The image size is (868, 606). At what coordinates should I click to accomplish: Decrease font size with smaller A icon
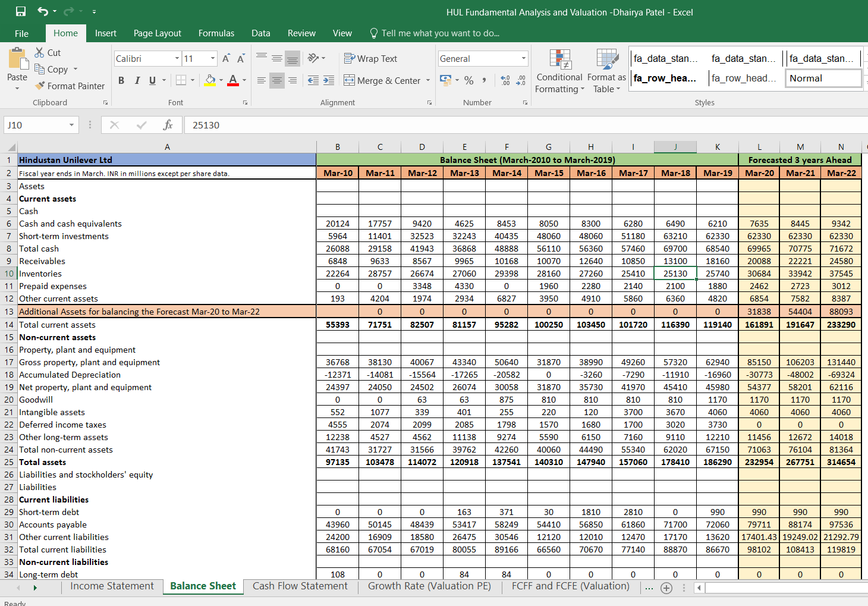click(x=241, y=58)
